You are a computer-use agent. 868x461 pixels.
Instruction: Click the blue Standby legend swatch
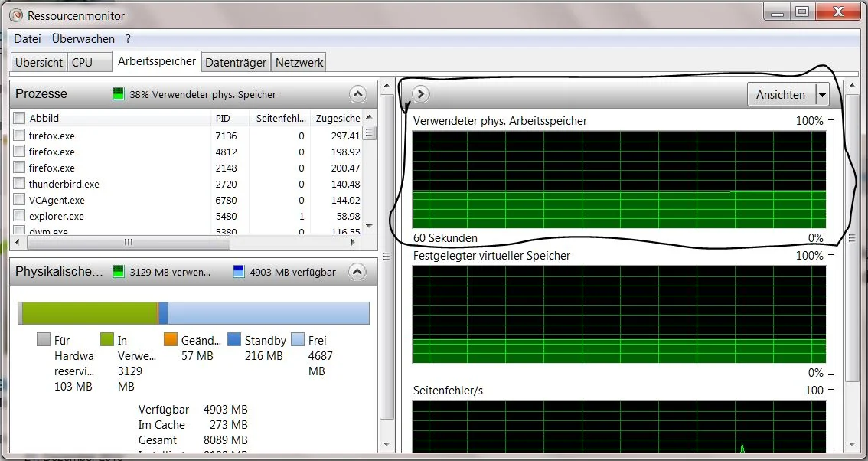point(234,339)
